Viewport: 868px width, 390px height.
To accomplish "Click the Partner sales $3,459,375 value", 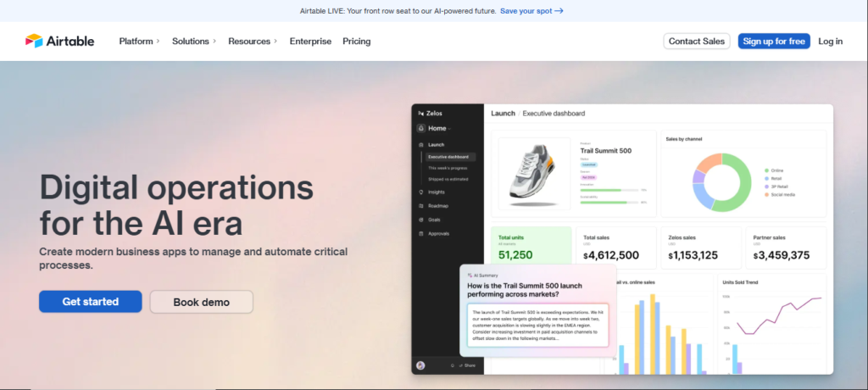I will tap(782, 255).
